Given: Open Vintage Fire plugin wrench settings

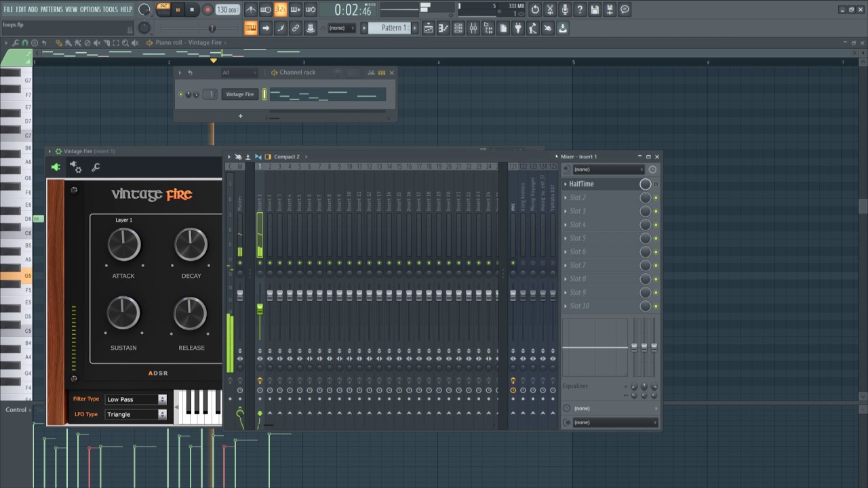Looking at the screenshot, I should 96,167.
